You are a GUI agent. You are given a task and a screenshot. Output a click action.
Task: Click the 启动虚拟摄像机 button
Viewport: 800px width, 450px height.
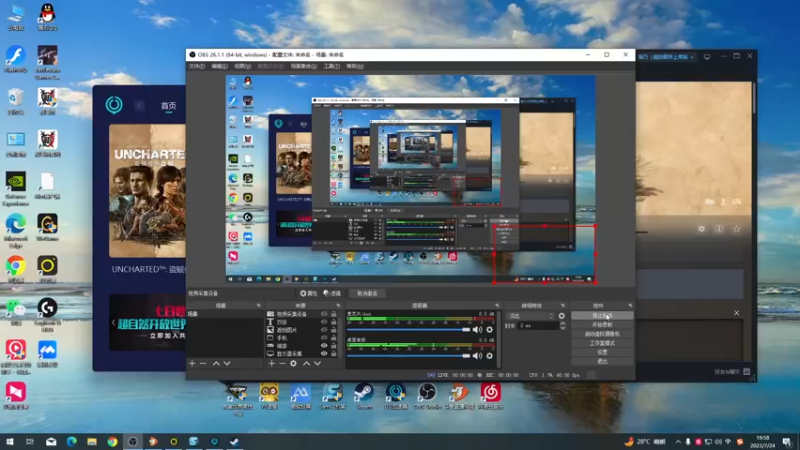pos(602,334)
